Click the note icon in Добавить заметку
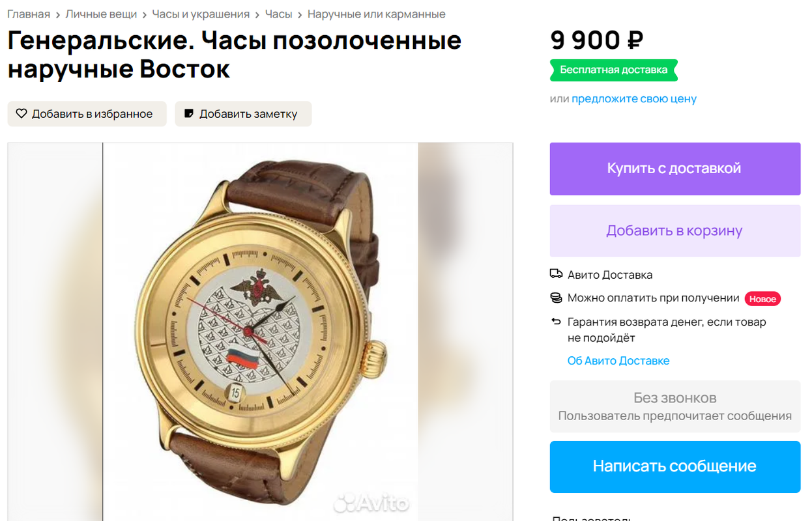 189,113
